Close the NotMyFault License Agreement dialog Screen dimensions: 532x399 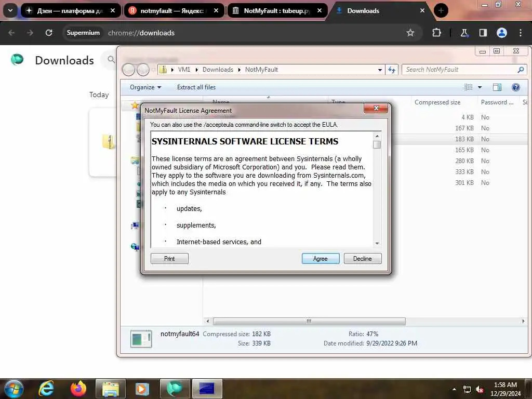(376, 108)
